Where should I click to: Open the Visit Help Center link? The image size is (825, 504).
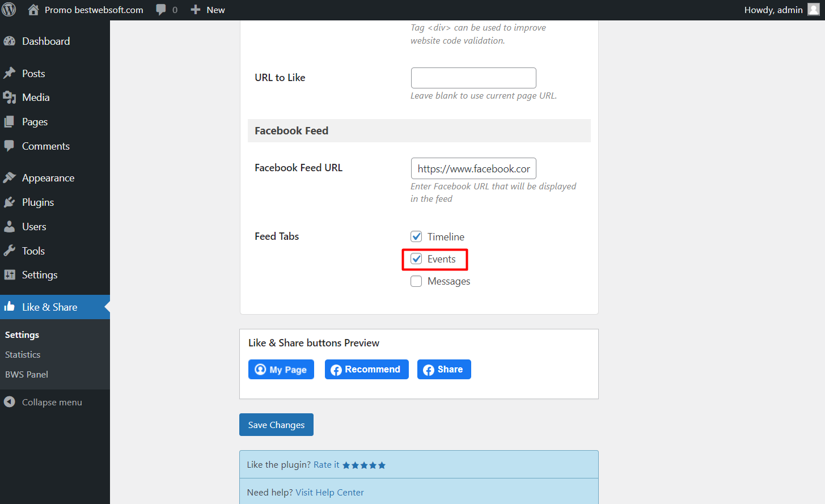pyautogui.click(x=329, y=492)
